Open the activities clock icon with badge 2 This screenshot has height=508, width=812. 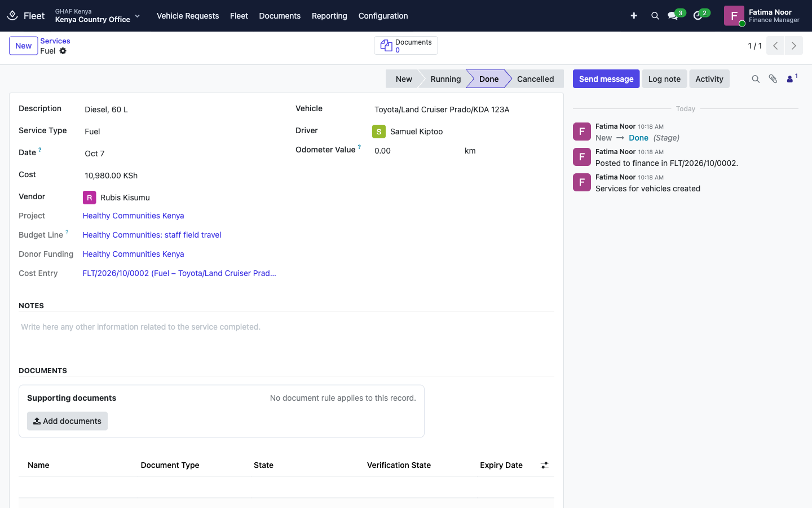(699, 16)
